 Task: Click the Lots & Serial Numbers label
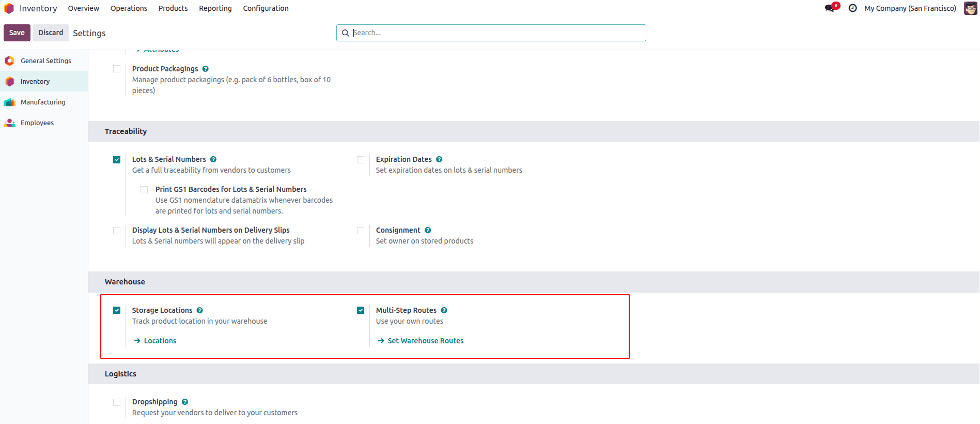click(169, 159)
